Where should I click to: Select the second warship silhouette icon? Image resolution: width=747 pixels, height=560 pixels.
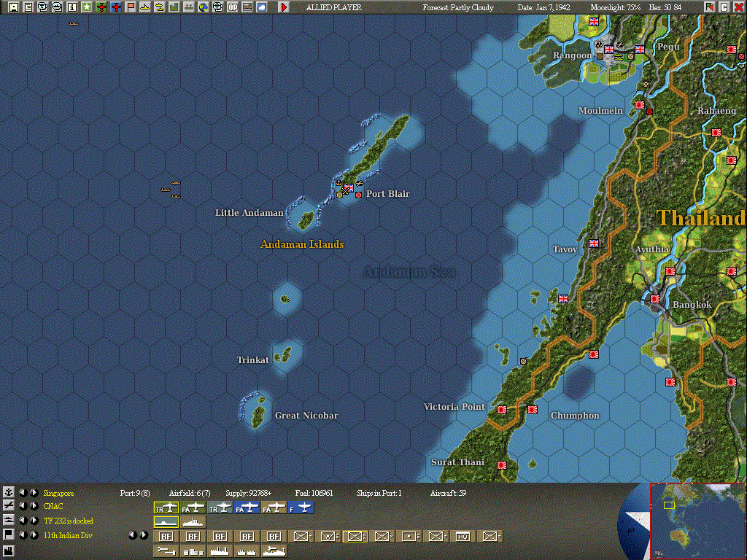(x=193, y=522)
